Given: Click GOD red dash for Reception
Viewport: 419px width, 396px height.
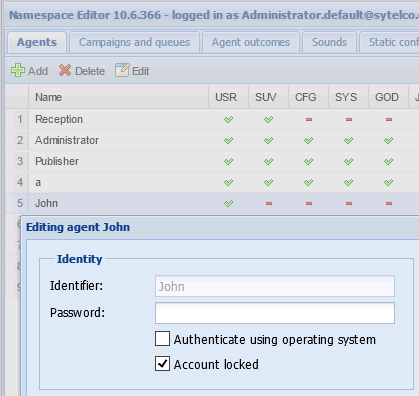Looking at the screenshot, I should click(x=389, y=119).
